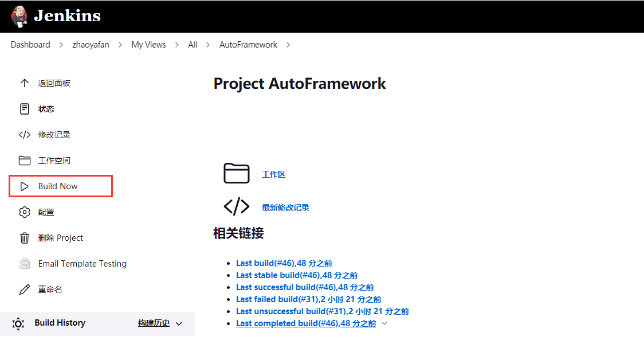Open the 构建历史 dropdown arrow

(179, 324)
